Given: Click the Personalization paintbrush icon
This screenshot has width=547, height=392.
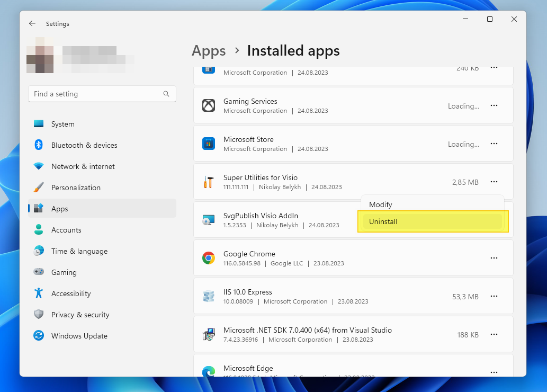Looking at the screenshot, I should pyautogui.click(x=39, y=188).
